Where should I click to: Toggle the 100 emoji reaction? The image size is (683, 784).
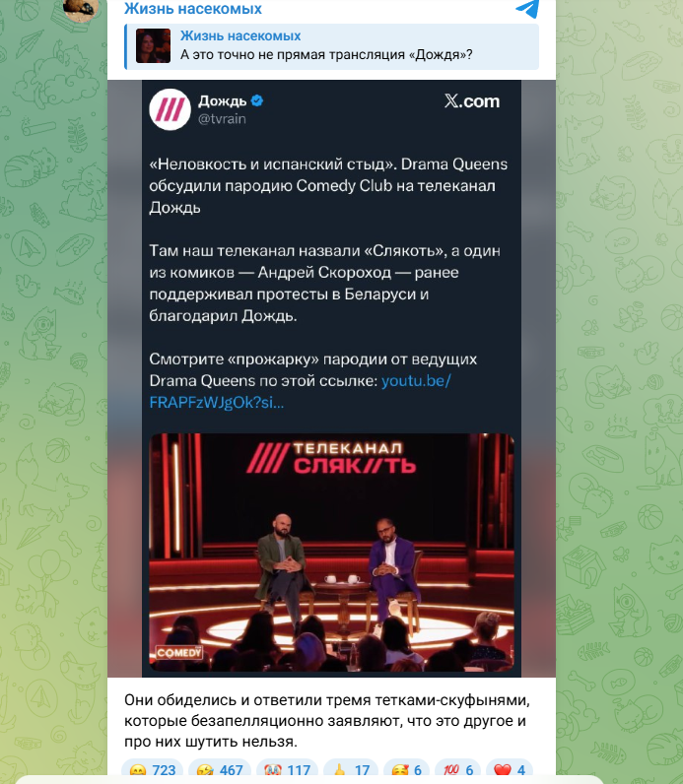(x=458, y=770)
